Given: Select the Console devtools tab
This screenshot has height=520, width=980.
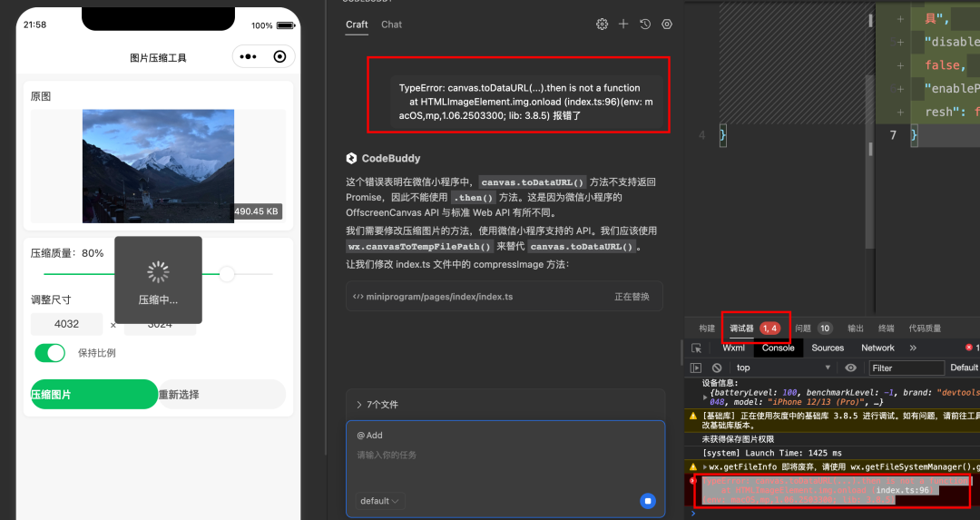Looking at the screenshot, I should [x=779, y=348].
